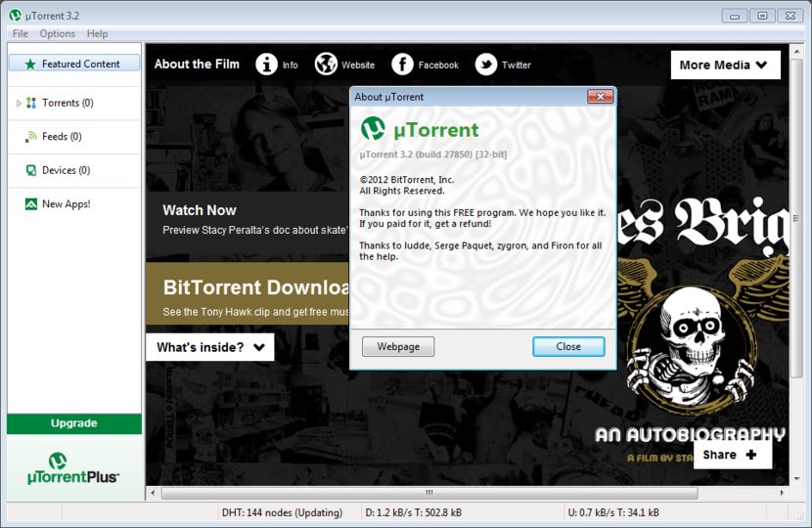Screen dimensions: 812x528
Task: Click the Devices icon in sidebar
Action: (x=31, y=170)
